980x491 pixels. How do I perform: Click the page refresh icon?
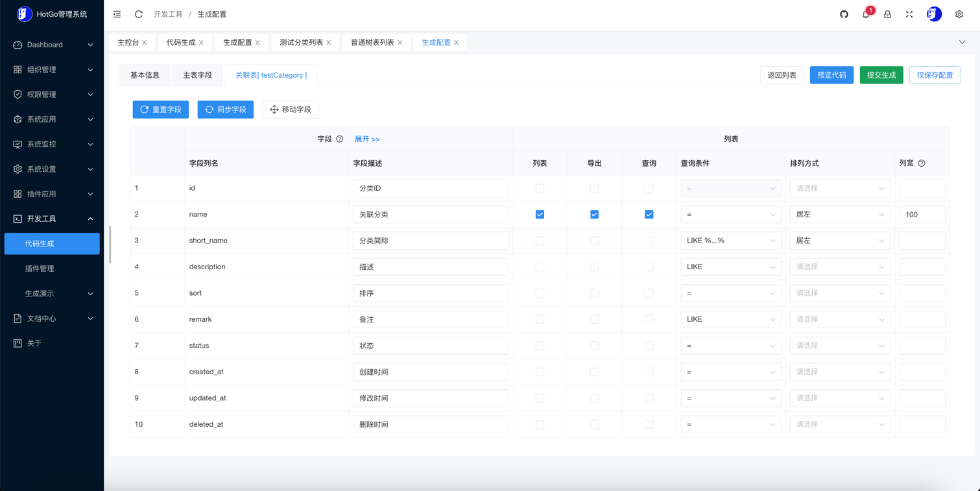(x=139, y=14)
